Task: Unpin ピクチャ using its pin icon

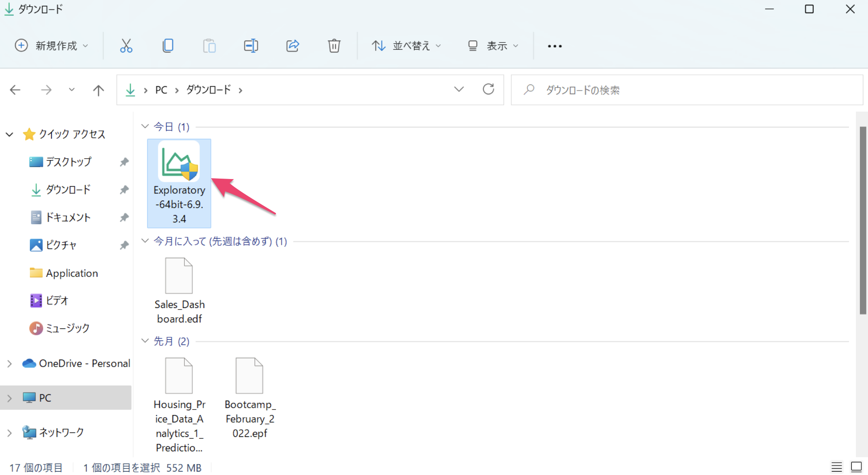Action: [x=124, y=245]
